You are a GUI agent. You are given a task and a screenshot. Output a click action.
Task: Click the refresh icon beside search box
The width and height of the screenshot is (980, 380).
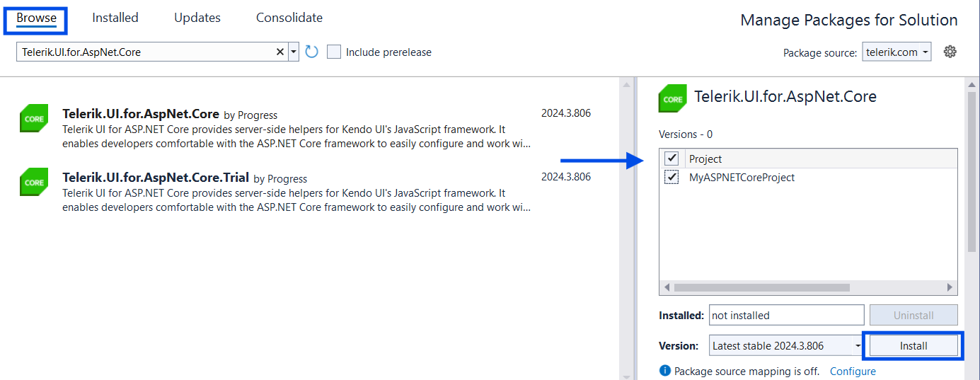coord(311,52)
